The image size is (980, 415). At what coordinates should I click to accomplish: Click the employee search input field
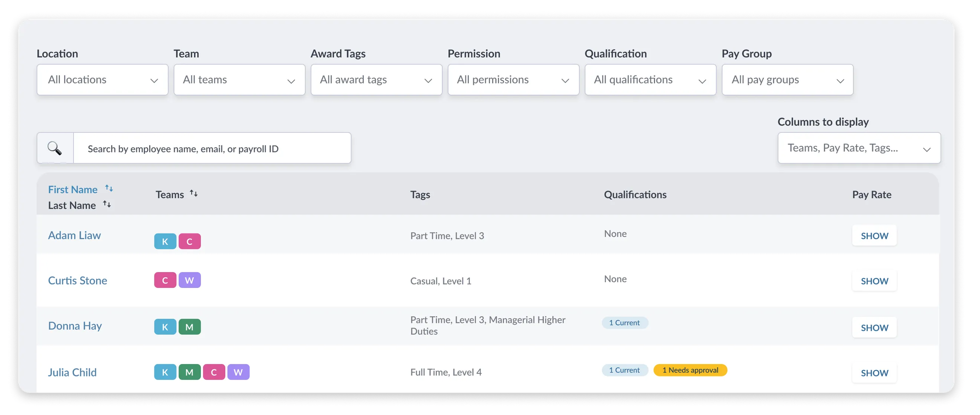[212, 148]
